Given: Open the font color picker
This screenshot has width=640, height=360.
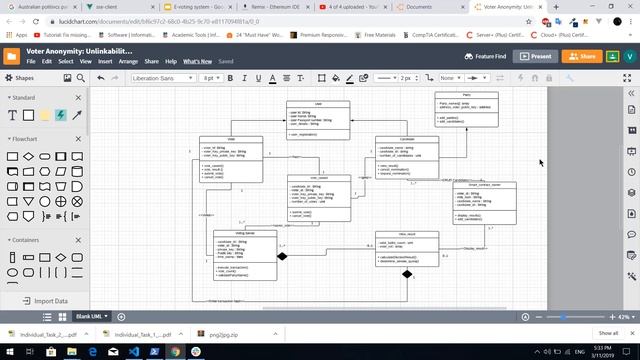Looking at the screenshot, I should [x=272, y=78].
